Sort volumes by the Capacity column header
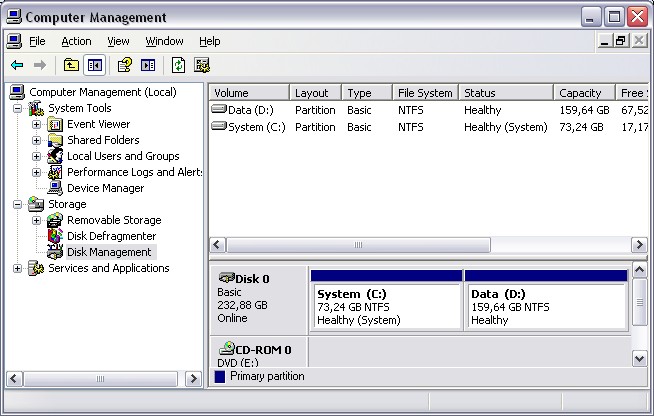The height and width of the screenshot is (416, 654). click(580, 93)
